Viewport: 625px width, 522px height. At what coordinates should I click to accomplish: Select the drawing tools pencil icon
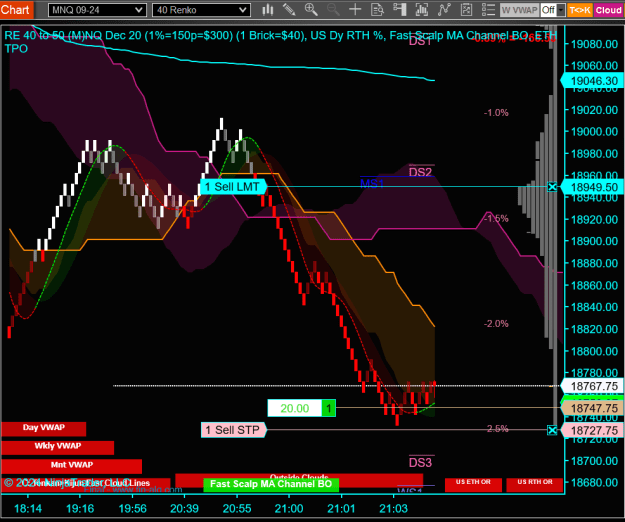[289, 10]
